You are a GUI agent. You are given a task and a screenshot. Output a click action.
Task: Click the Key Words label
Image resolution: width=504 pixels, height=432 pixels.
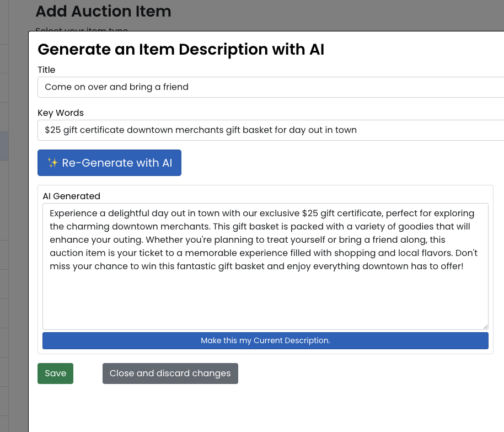tap(61, 113)
